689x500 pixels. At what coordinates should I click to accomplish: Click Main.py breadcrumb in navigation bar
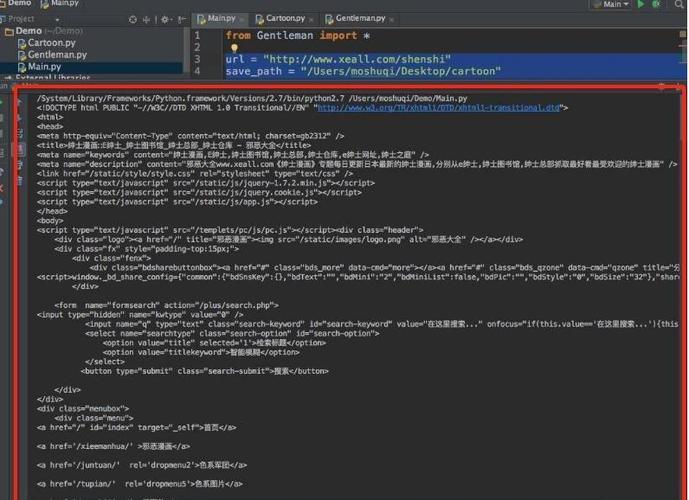click(60, 3)
